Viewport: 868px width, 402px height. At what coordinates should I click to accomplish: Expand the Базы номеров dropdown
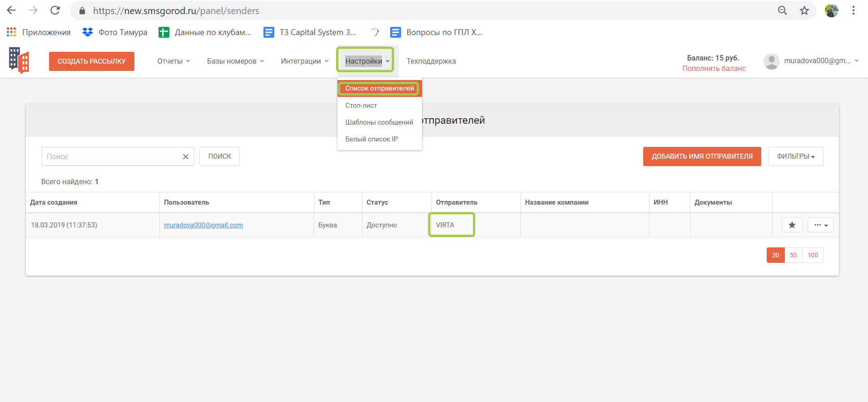click(x=235, y=61)
